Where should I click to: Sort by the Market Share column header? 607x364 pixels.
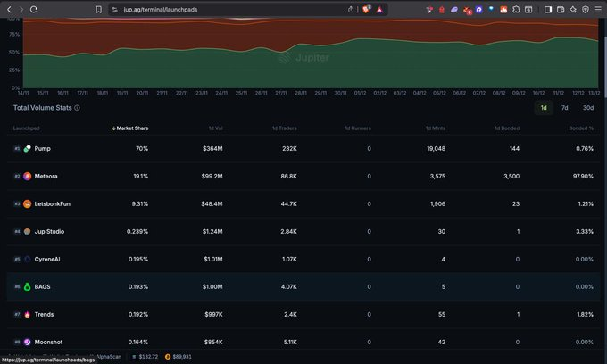(130, 128)
